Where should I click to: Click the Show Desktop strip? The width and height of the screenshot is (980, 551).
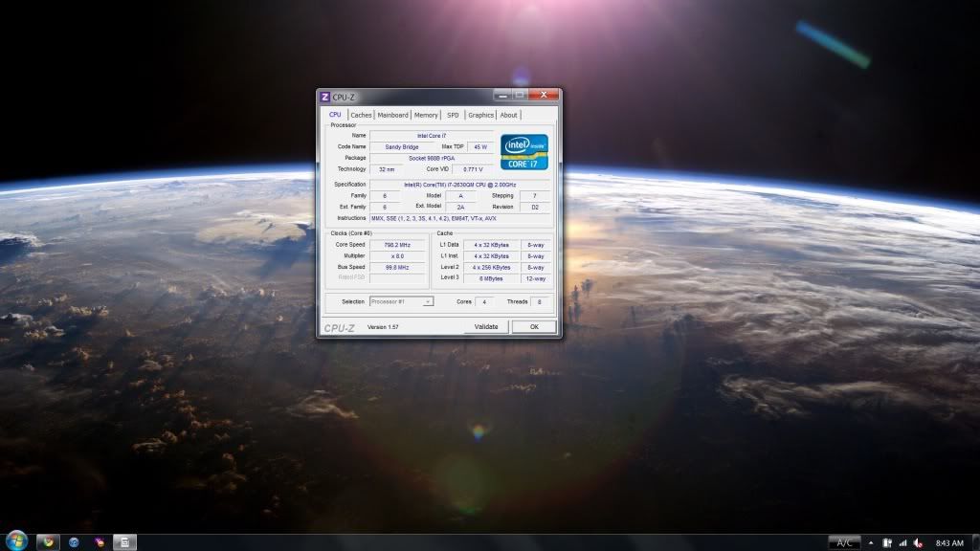click(976, 542)
